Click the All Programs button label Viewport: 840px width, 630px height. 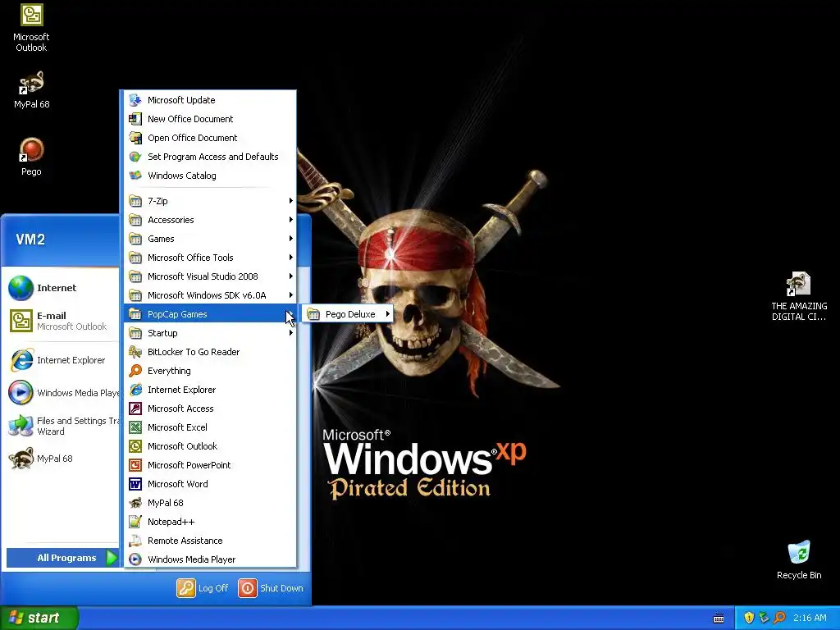[66, 558]
